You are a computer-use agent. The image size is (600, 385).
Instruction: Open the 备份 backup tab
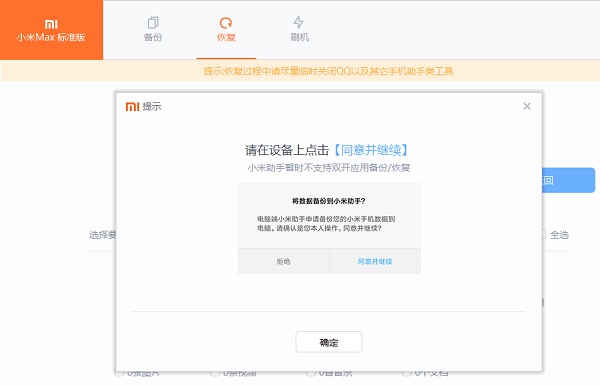153,29
